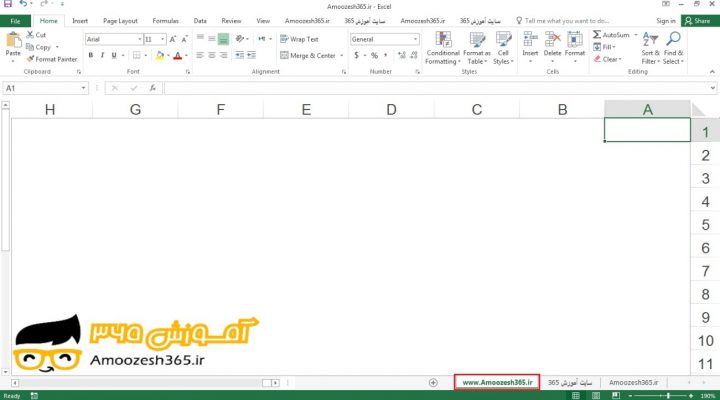The height and width of the screenshot is (400, 720).
Task: Open General number format dropdown
Action: click(x=415, y=39)
